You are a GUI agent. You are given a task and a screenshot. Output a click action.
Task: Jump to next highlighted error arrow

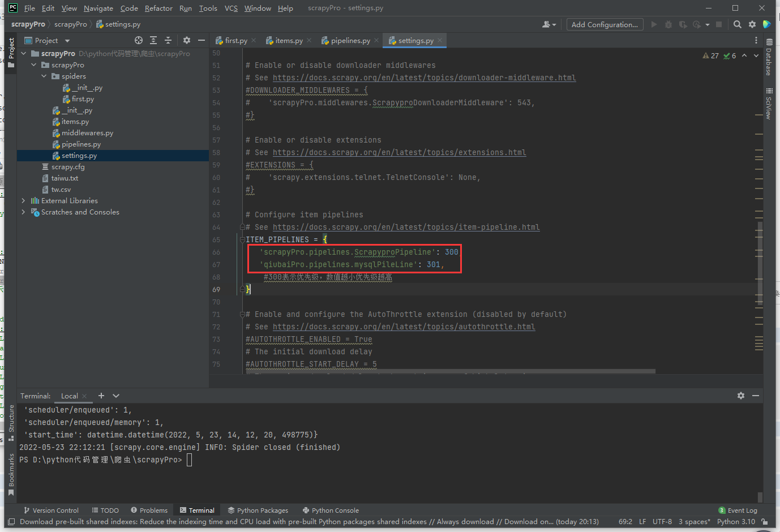click(x=756, y=55)
